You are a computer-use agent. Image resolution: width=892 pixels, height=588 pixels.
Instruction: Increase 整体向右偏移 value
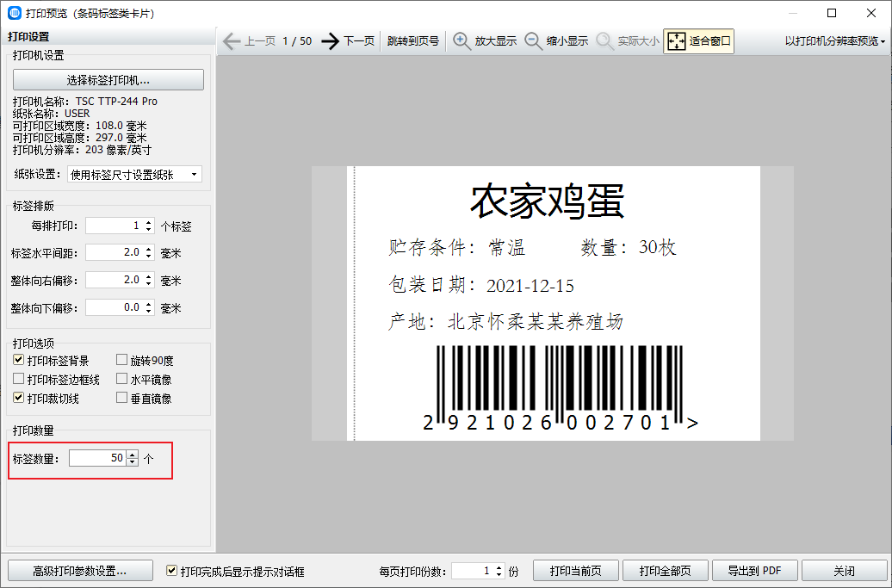148,277
